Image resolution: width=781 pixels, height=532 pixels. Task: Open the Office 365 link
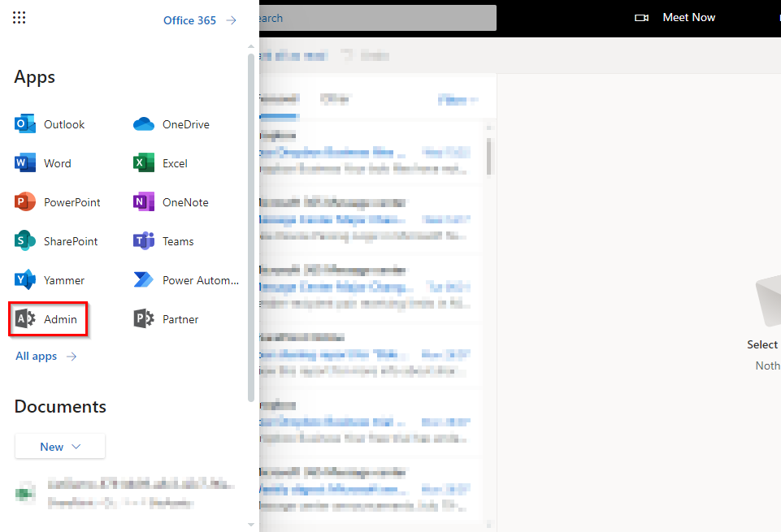(x=190, y=20)
